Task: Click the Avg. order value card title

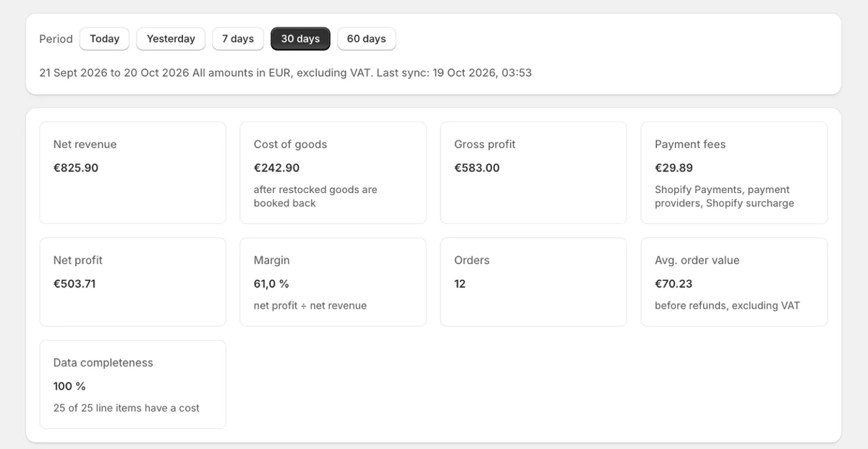Action: click(x=697, y=260)
